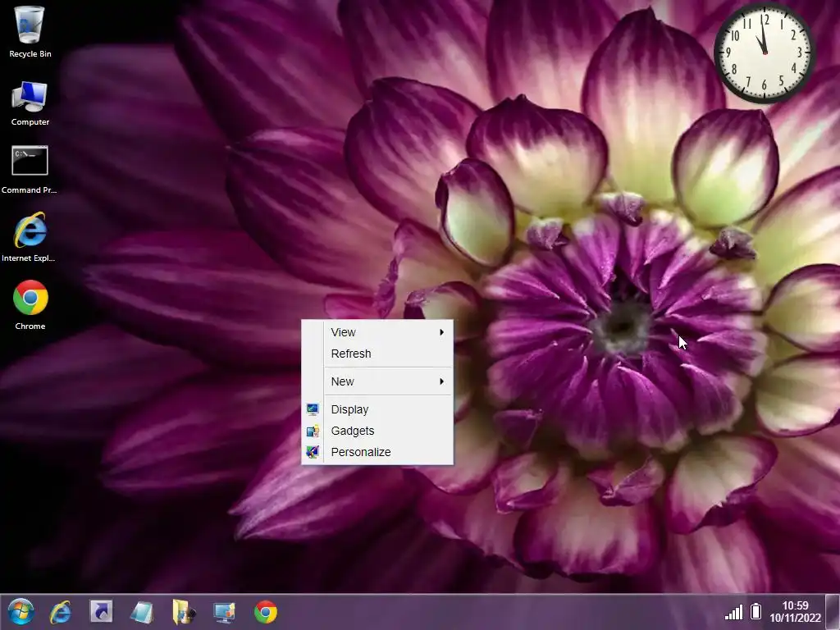Viewport: 840px width, 630px height.
Task: Choose New in the context menu
Action: pyautogui.click(x=377, y=381)
